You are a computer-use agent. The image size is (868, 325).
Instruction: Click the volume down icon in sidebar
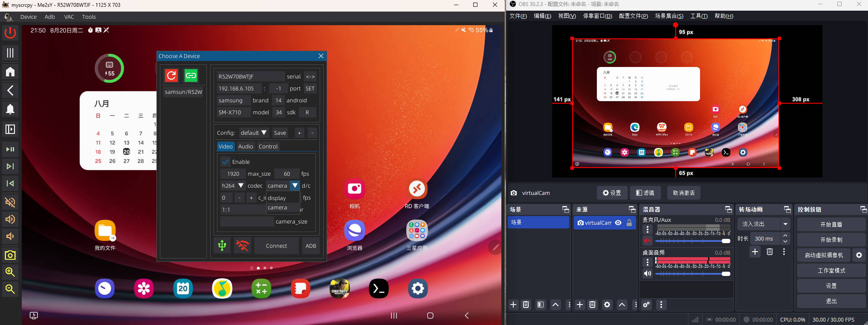coord(10,236)
